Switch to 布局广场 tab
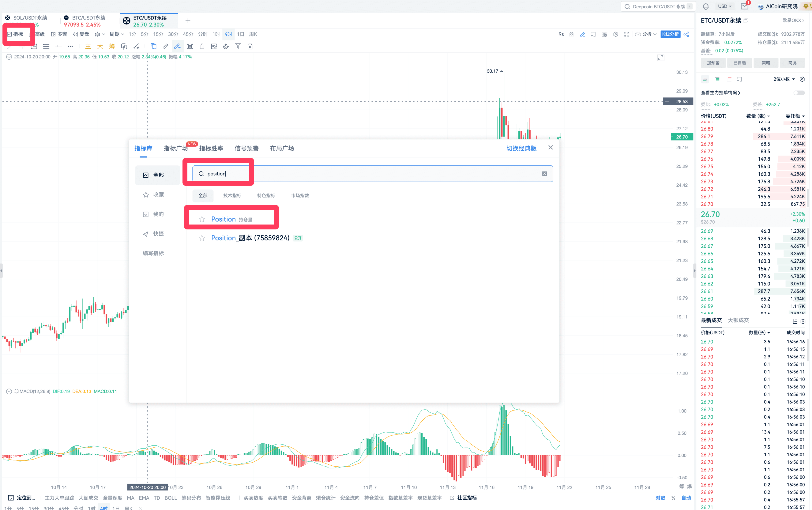812x510 pixels. click(x=282, y=148)
